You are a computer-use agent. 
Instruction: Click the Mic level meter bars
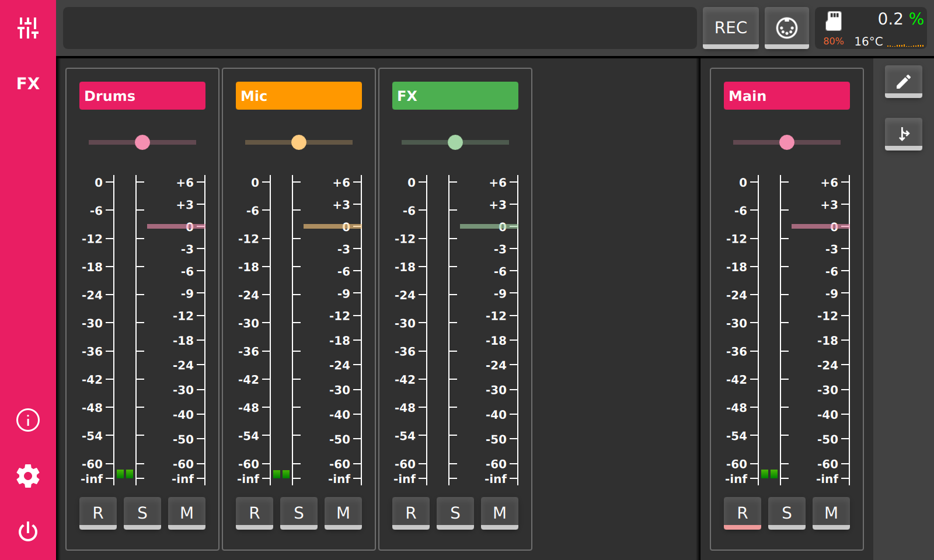click(x=281, y=474)
